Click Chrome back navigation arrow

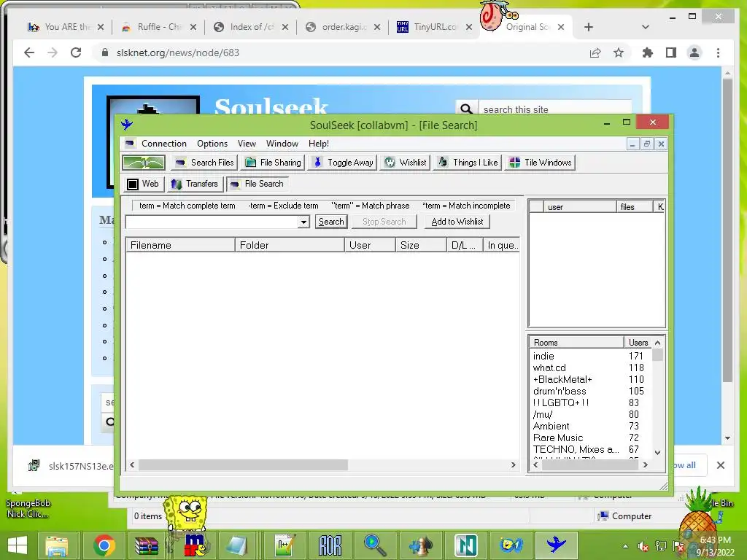[29, 52]
